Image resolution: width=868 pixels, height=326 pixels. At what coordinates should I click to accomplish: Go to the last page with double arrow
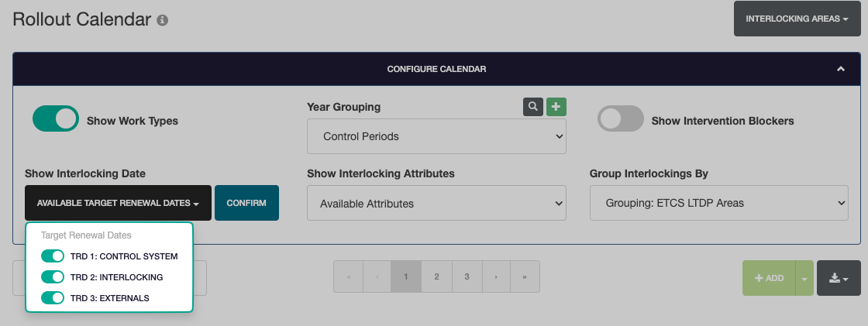[525, 276]
